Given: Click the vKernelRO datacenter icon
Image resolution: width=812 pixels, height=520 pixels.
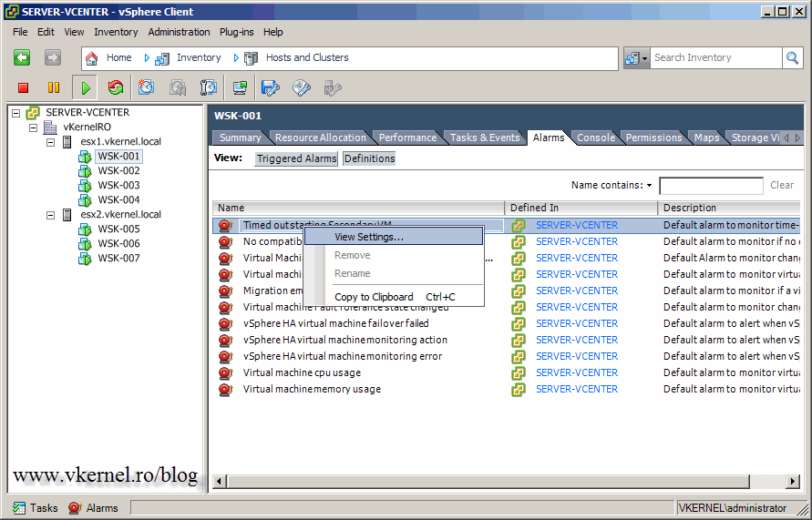Looking at the screenshot, I should [x=50, y=127].
